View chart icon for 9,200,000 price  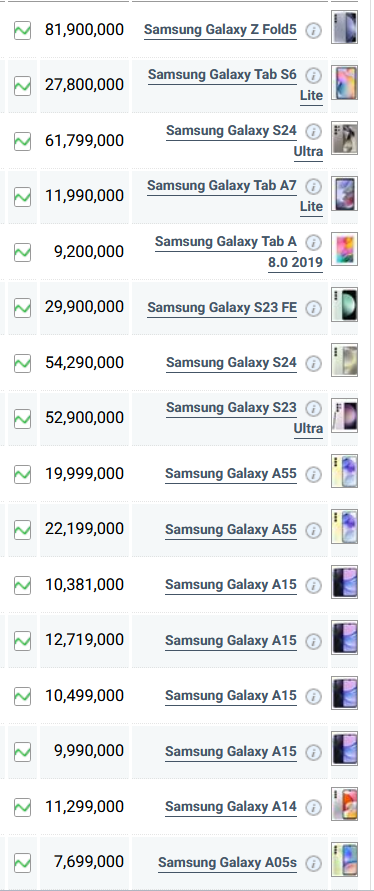[x=22, y=252]
